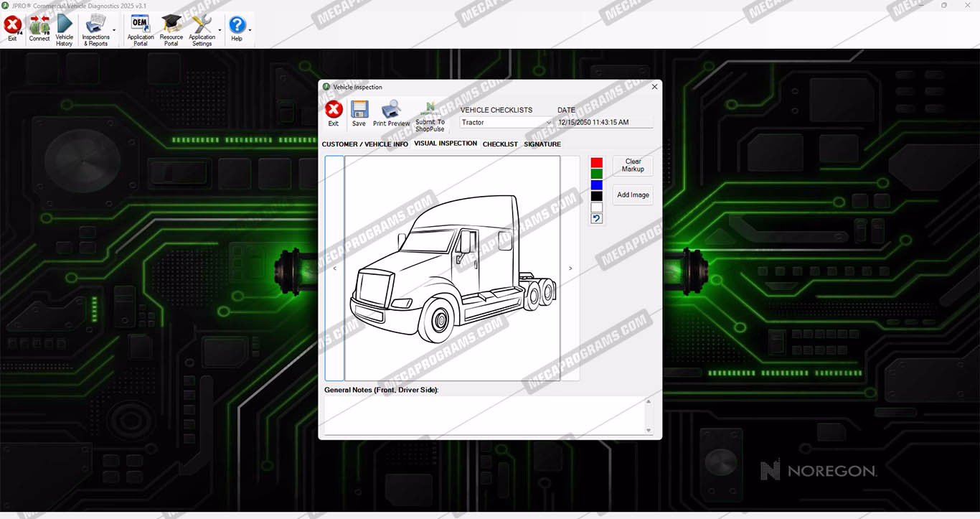The image size is (980, 519).
Task: Switch to the Checklist tab
Action: point(500,144)
